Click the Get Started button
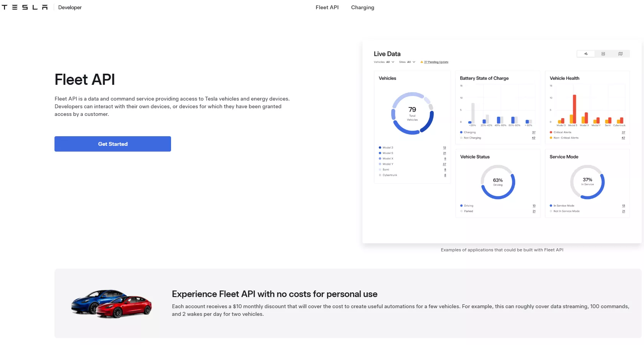The width and height of the screenshot is (644, 345). click(x=113, y=144)
